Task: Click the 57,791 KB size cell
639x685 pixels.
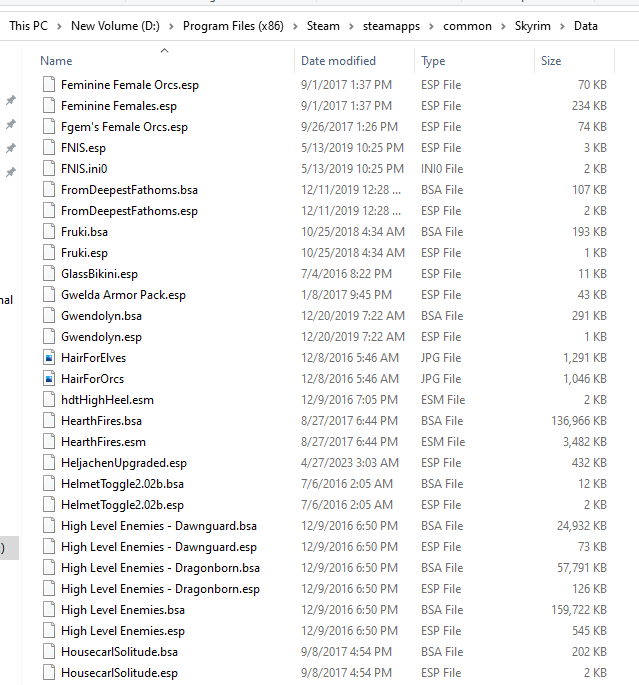Action: point(582,568)
